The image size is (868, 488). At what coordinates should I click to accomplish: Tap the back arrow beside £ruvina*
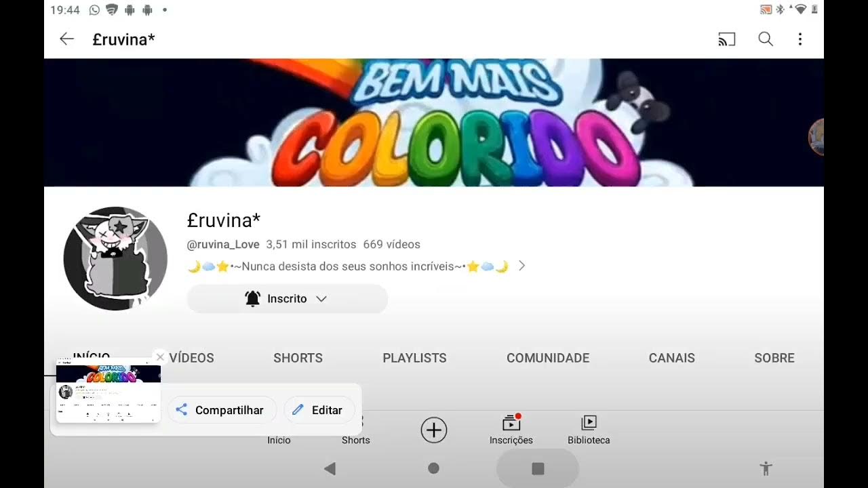[66, 39]
